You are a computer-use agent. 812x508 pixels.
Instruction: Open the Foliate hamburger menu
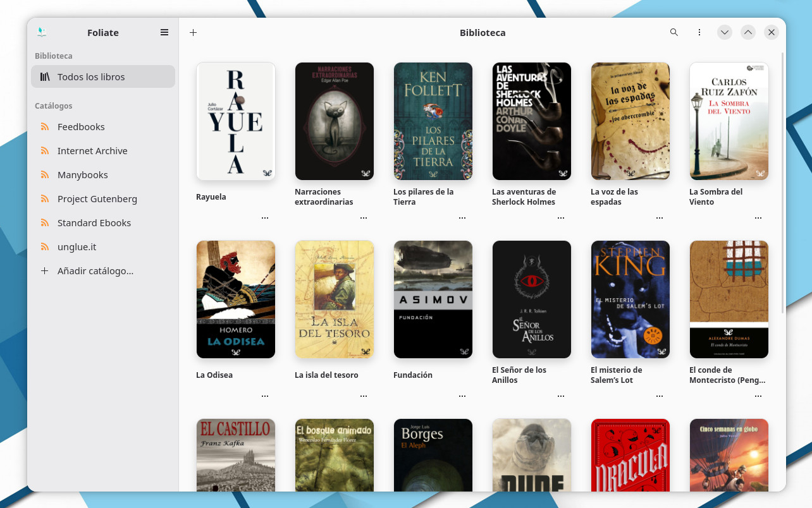[164, 32]
